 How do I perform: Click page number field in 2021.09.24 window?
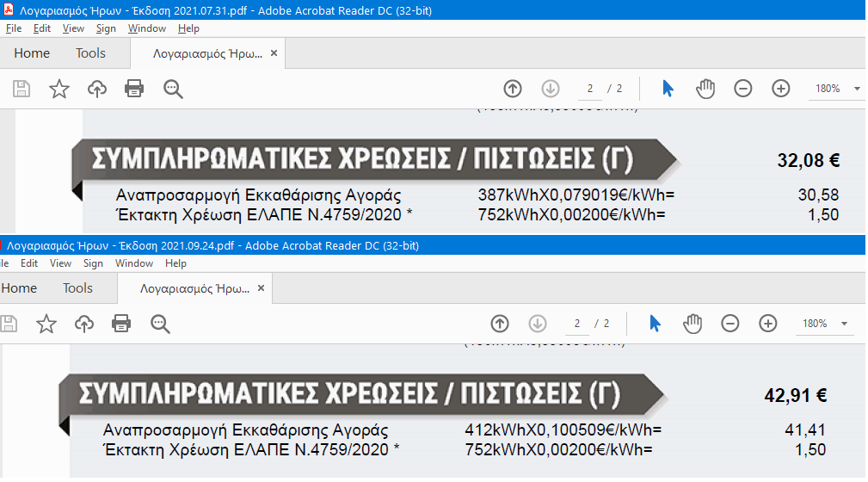[577, 324]
